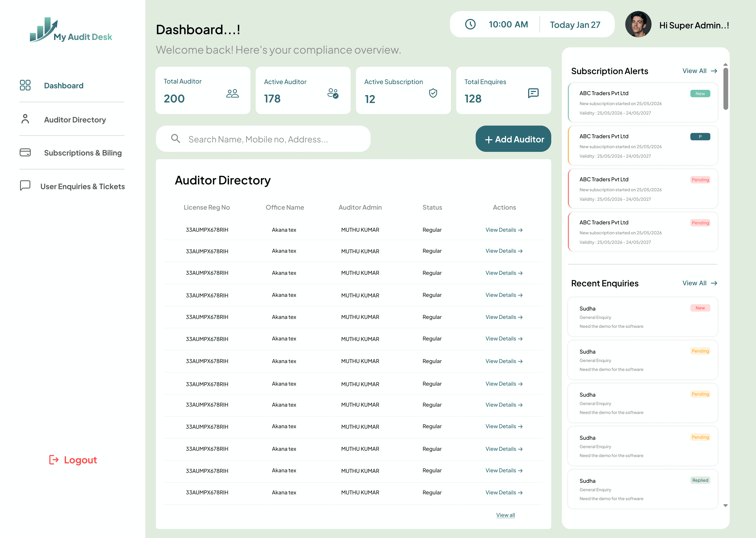Image resolution: width=756 pixels, height=538 pixels.
Task: Click the License Reg No column header
Action: tap(207, 207)
